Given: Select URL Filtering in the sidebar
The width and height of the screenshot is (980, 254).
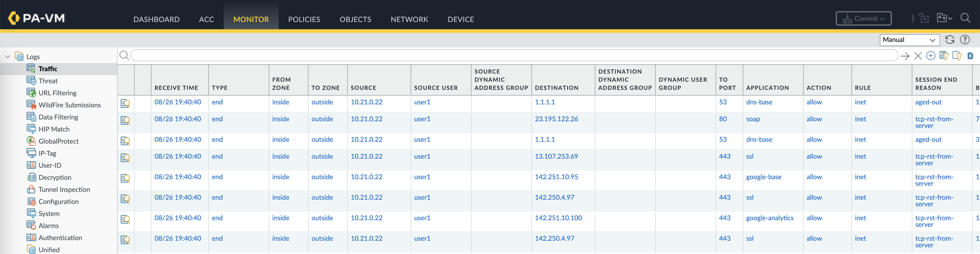Looking at the screenshot, I should point(57,93).
